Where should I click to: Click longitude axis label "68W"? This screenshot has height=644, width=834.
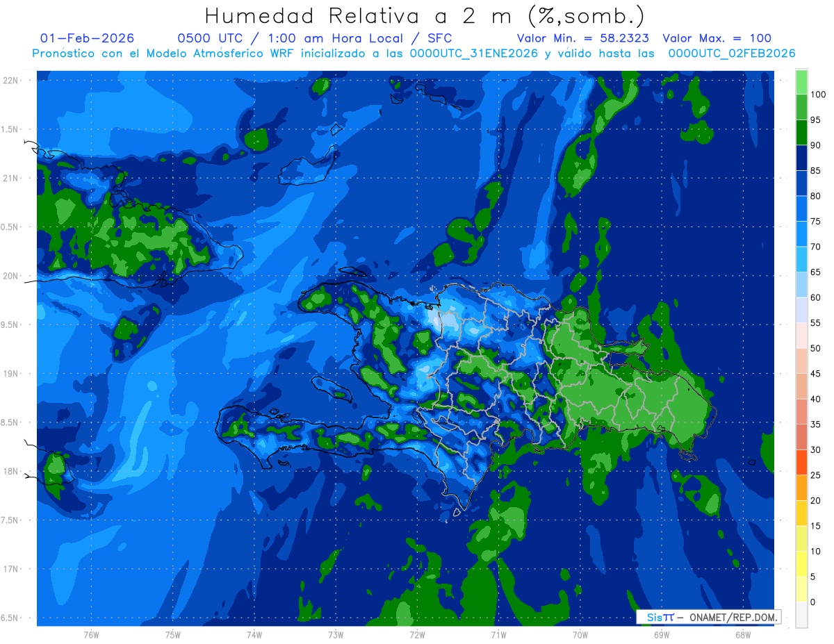pyautogui.click(x=743, y=635)
